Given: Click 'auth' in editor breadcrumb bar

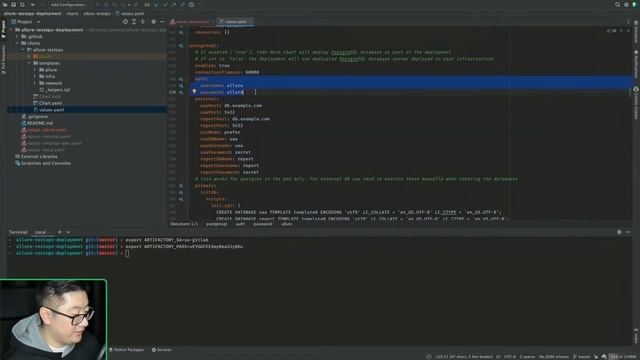Looking at the screenshot, I should click(x=240, y=224).
